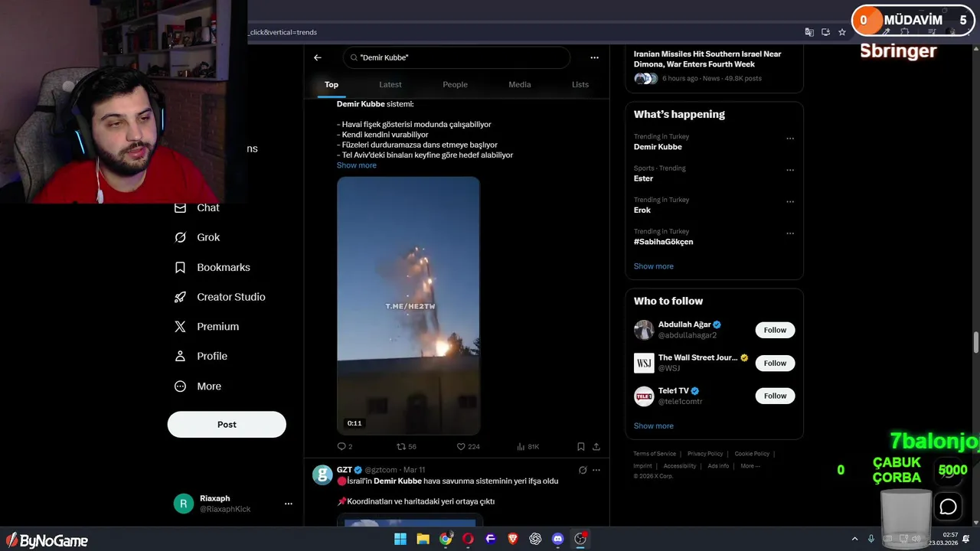The width and height of the screenshot is (980, 551).
Task: Click the back arrow beside search box
Action: (318, 57)
